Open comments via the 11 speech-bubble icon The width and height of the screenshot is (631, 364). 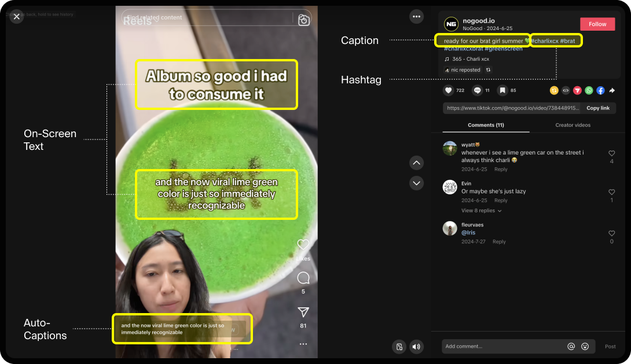pos(477,90)
